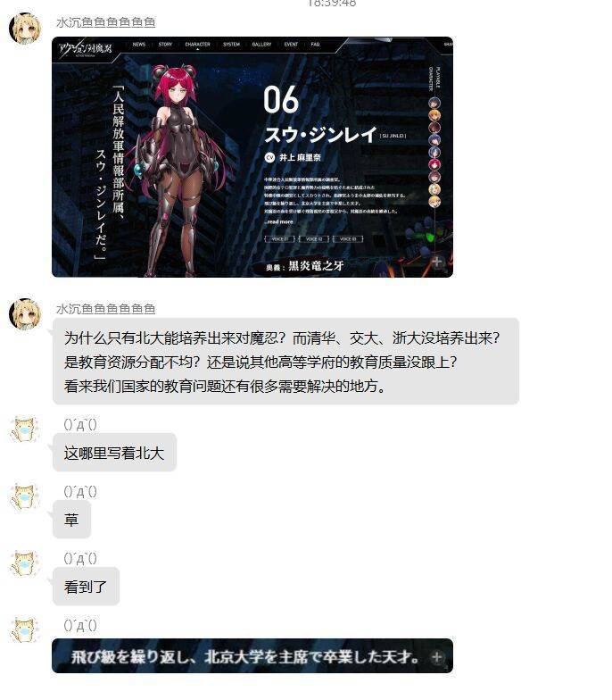Select the '这哪里写着北大' message bubble
The width and height of the screenshot is (612, 700).
[x=114, y=453]
